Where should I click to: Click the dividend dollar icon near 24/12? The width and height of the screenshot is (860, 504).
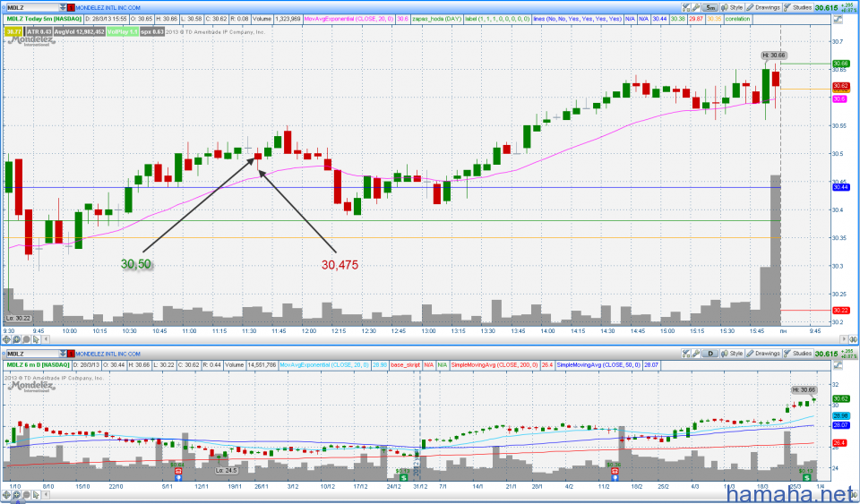(x=403, y=478)
